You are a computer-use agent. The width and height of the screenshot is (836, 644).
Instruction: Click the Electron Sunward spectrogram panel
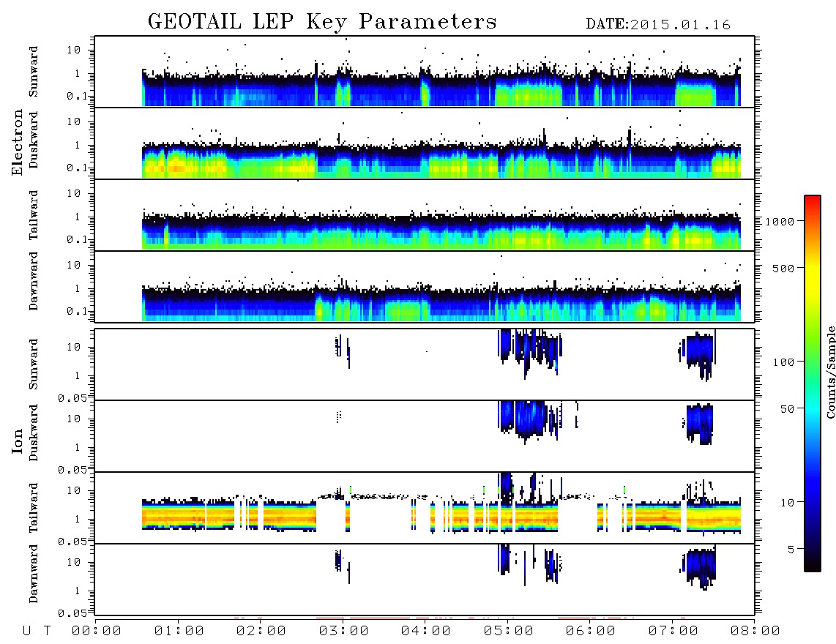425,72
